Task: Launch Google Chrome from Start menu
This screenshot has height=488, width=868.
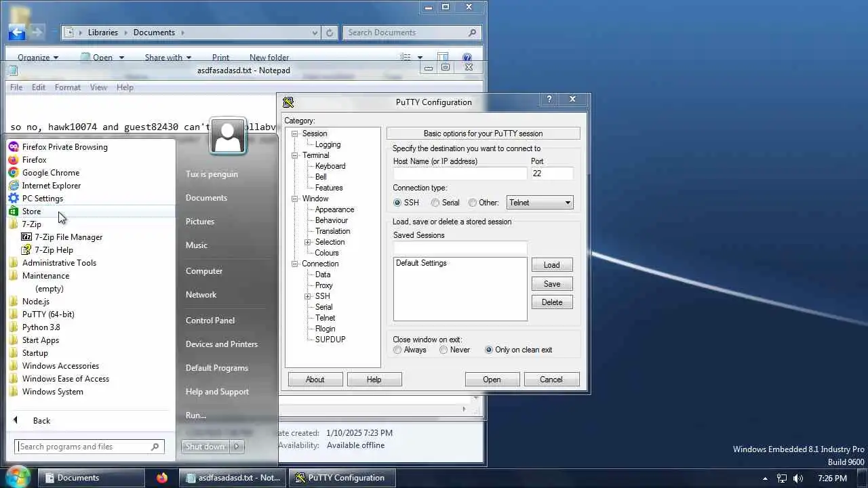Action: [50, 173]
